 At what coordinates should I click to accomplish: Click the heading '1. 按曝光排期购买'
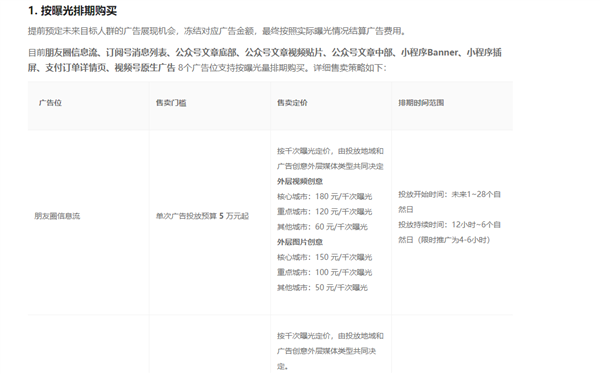point(72,11)
